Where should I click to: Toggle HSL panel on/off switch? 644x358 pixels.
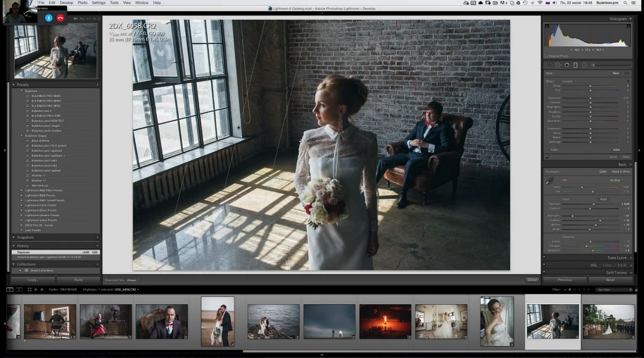544,265
